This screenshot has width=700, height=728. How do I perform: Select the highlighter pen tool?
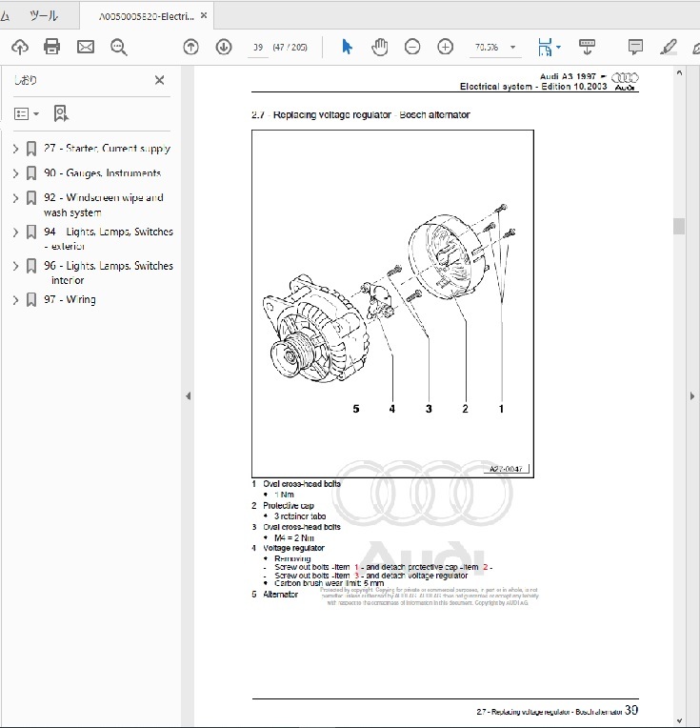669,47
